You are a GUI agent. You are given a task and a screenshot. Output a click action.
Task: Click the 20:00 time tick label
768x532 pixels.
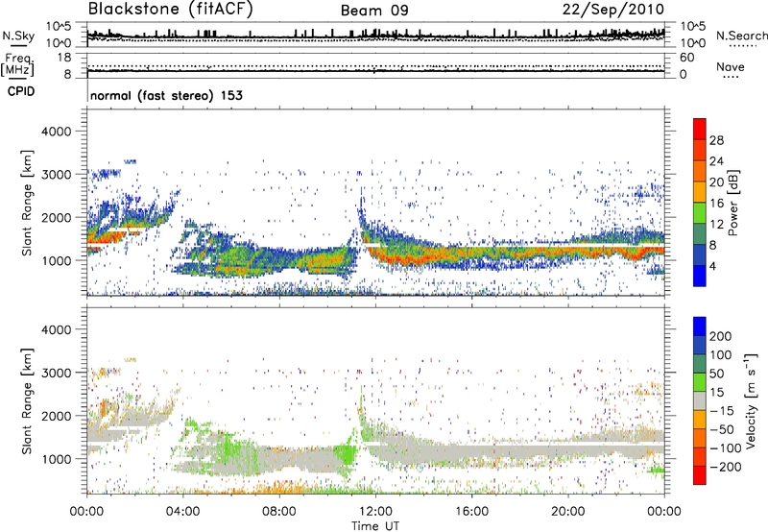(567, 512)
